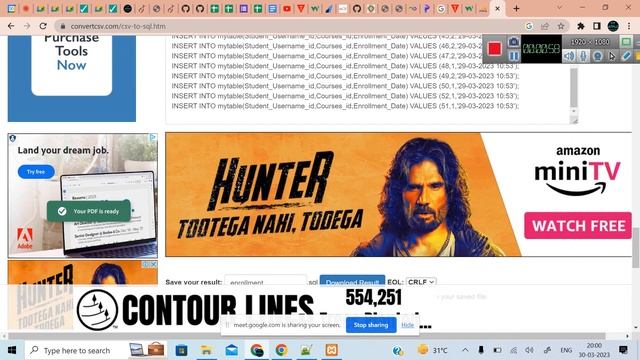Open the EOL CRLF dropdown
Viewport: 640px width, 360px height.
coord(421,282)
